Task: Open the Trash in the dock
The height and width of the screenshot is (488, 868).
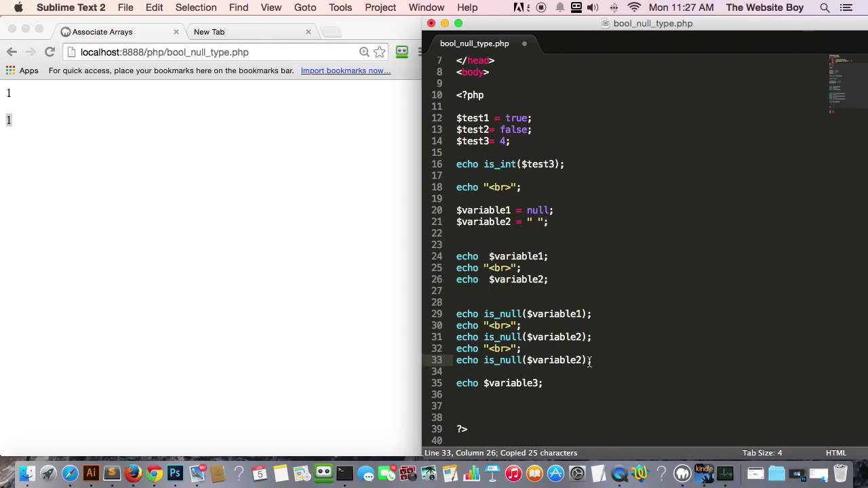Action: [840, 473]
